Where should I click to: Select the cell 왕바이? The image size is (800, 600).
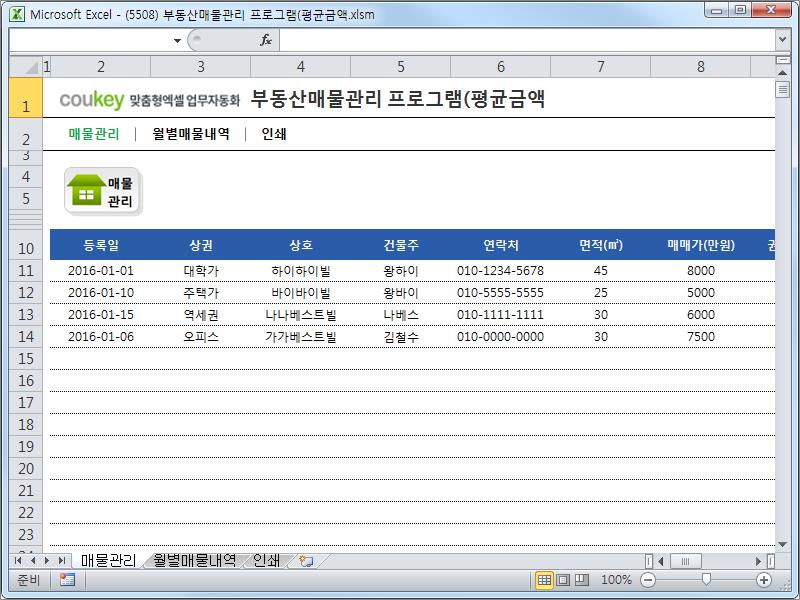(x=401, y=293)
